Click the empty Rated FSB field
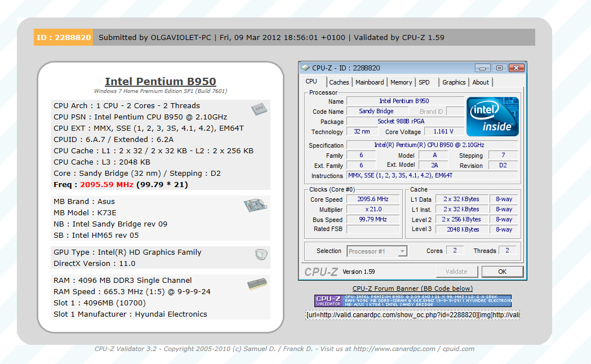Screen dimensions: 591x364 [373, 229]
